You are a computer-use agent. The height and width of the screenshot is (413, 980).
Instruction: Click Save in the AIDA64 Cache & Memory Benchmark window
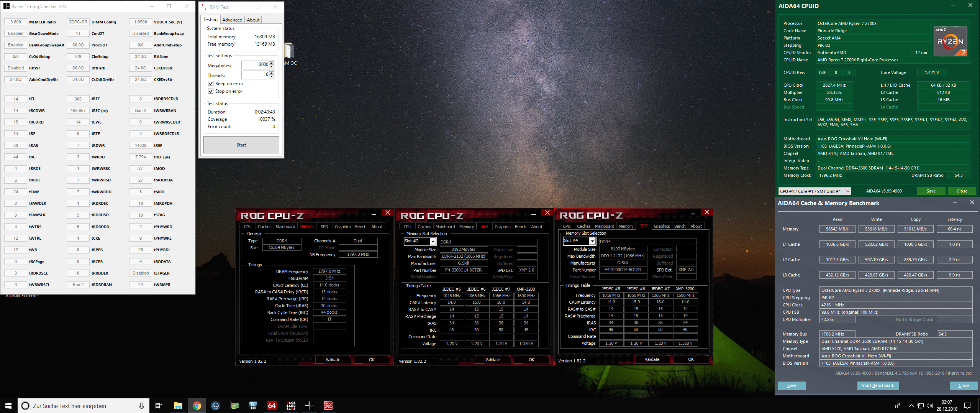point(792,386)
